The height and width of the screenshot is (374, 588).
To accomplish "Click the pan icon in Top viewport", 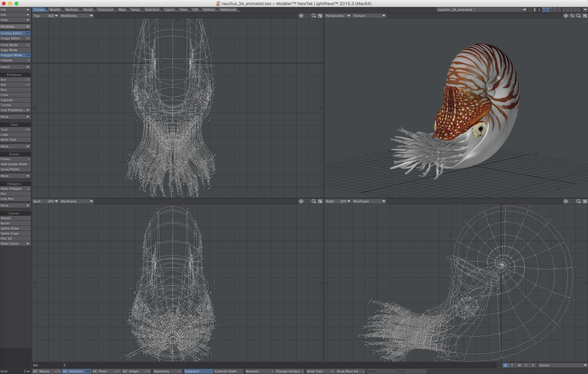I will pos(301,16).
